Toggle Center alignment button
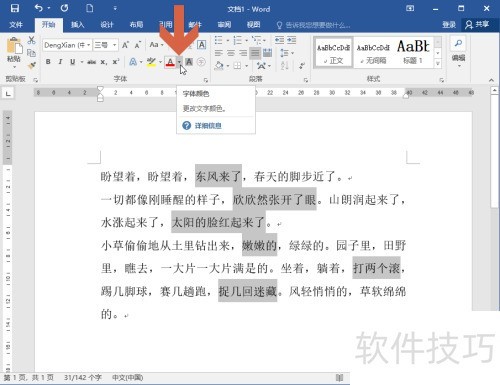Image resolution: width=500 pixels, height=385 pixels. coord(231,53)
